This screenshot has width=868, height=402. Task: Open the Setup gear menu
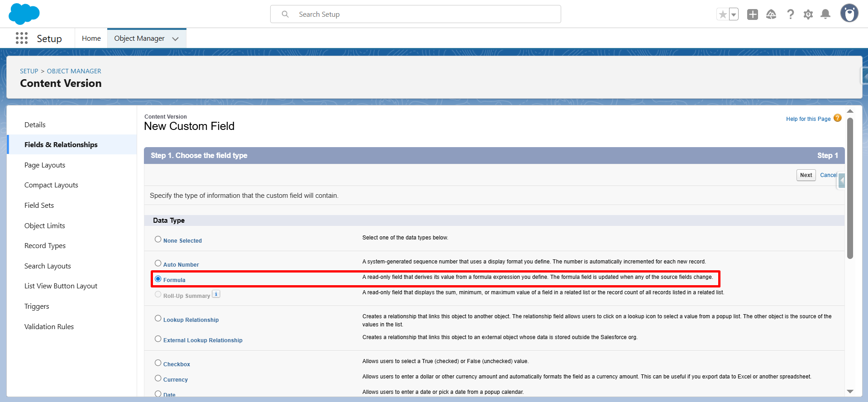808,14
